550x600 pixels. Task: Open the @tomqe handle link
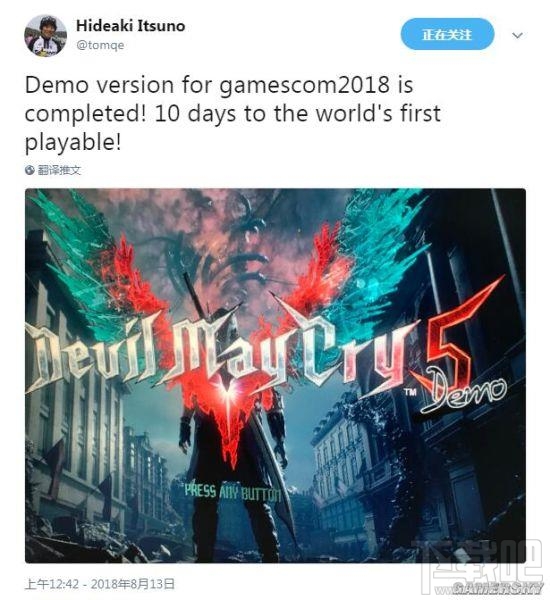(100, 45)
